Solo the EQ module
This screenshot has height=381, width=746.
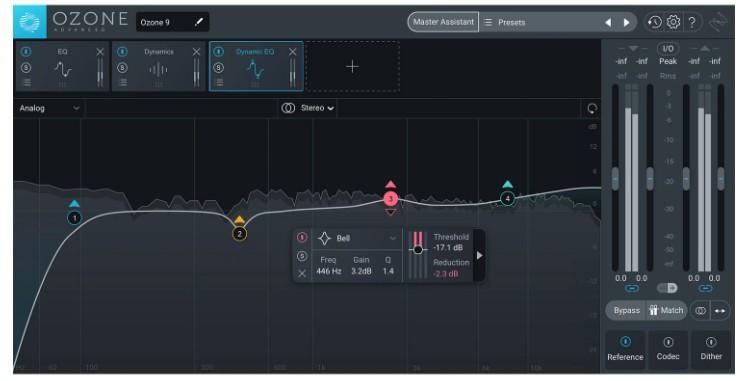pos(26,68)
